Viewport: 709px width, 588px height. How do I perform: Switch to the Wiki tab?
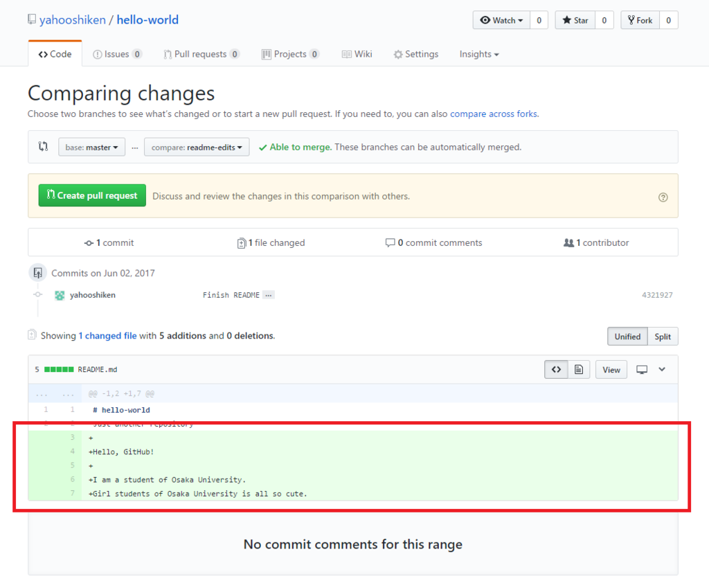coord(357,54)
